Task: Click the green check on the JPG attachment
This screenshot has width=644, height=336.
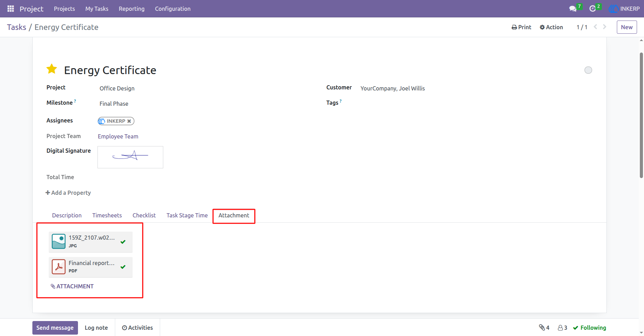Action: coord(123,242)
